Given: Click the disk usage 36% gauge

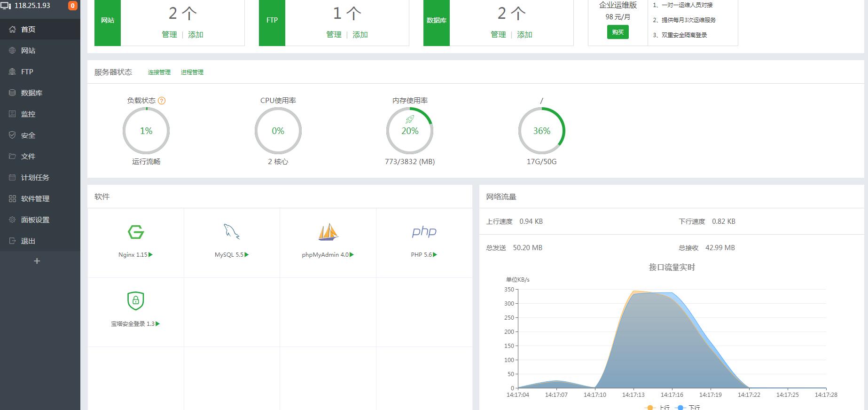Looking at the screenshot, I should pyautogui.click(x=542, y=131).
